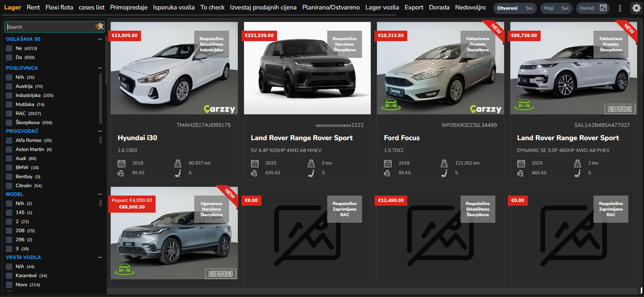Click green car badge on €85,738.00 card photo
This screenshot has height=297, width=644.
point(524,104)
